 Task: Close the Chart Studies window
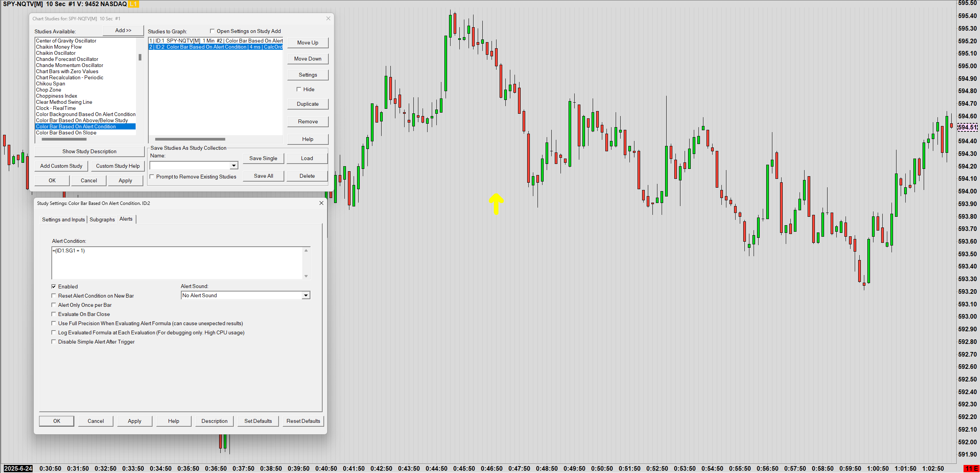click(x=328, y=18)
